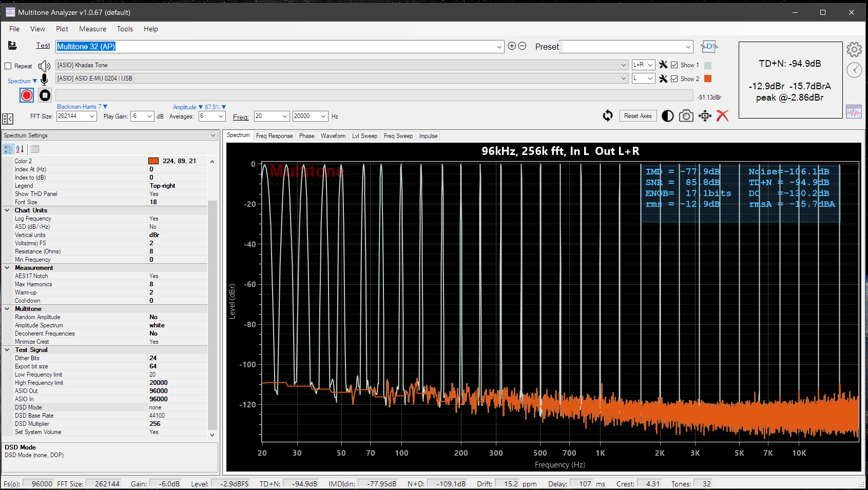Image resolution: width=868 pixels, height=490 pixels.
Task: Stop measurement with the black stop button
Action: (x=45, y=95)
